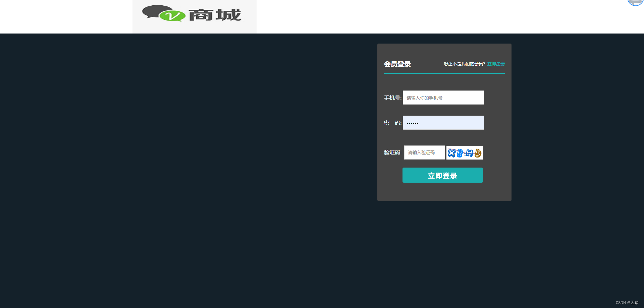Click the 您还不是我们的会员 prompt text
Screen dimensions: 644x308
[x=464, y=63]
